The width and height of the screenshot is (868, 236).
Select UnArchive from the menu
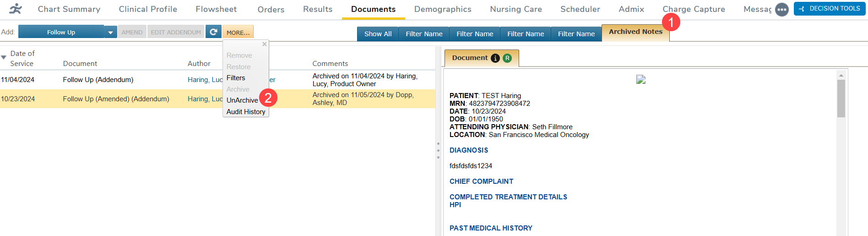[242, 100]
